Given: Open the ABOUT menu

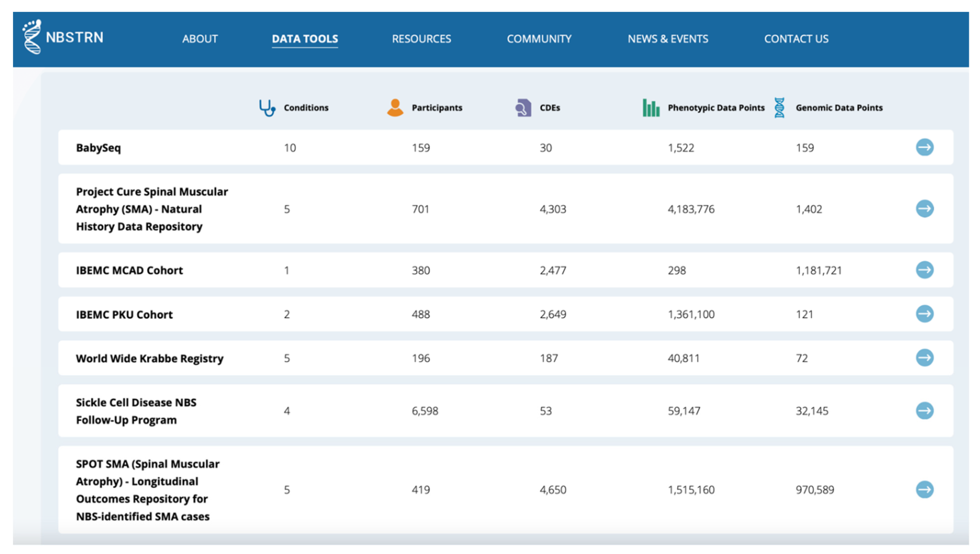Looking at the screenshot, I should pyautogui.click(x=200, y=39).
